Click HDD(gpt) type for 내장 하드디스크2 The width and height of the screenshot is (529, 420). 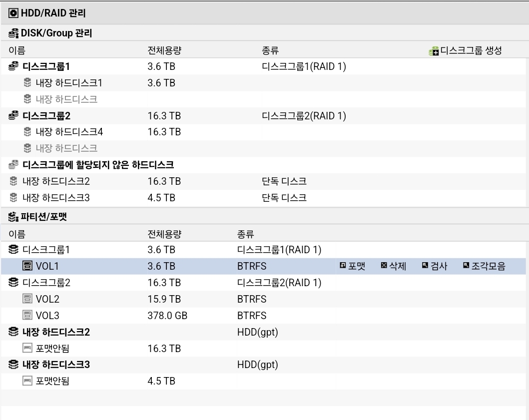pos(257,332)
